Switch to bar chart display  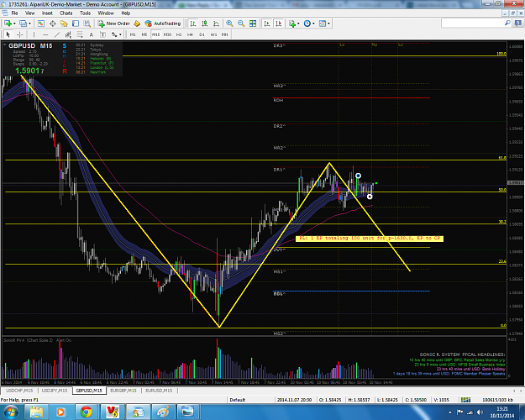tap(193, 24)
